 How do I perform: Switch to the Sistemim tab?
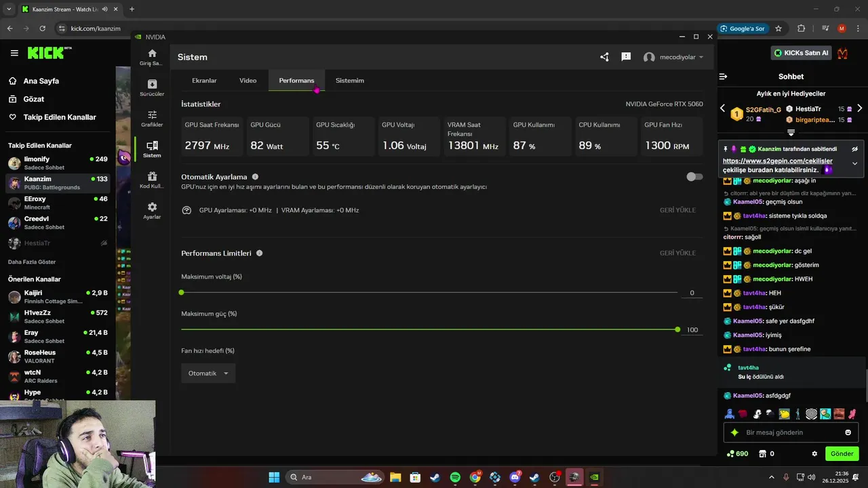350,81
